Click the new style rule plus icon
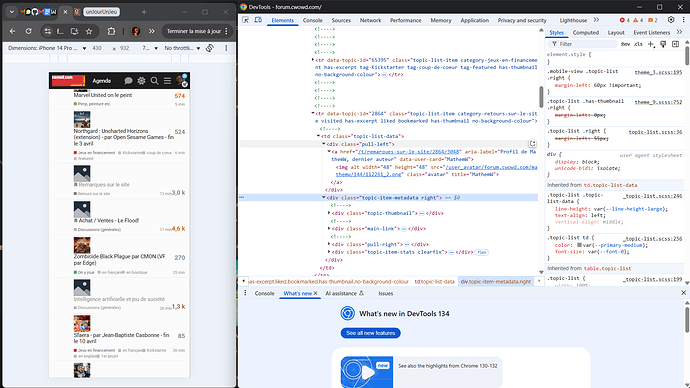690x388 pixels. click(651, 44)
